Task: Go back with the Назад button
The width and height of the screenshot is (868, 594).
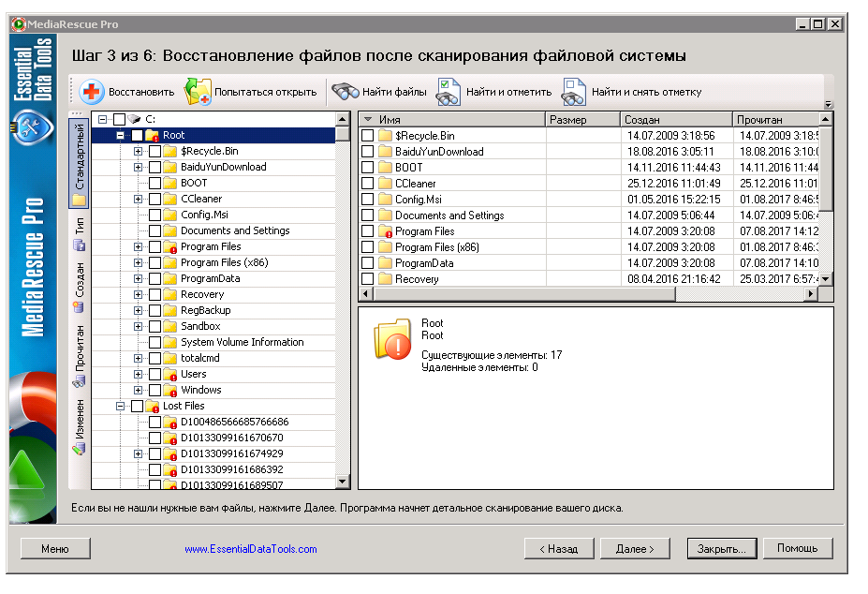Action: 559,549
